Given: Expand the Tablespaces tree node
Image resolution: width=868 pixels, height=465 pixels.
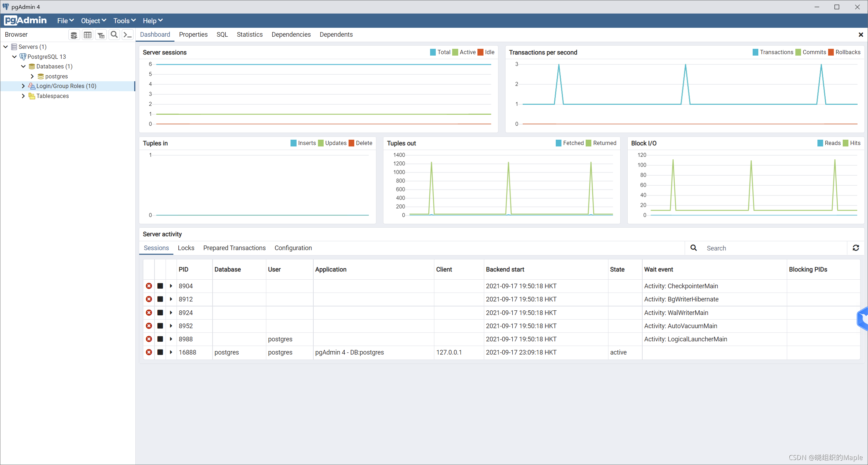Looking at the screenshot, I should (x=23, y=96).
